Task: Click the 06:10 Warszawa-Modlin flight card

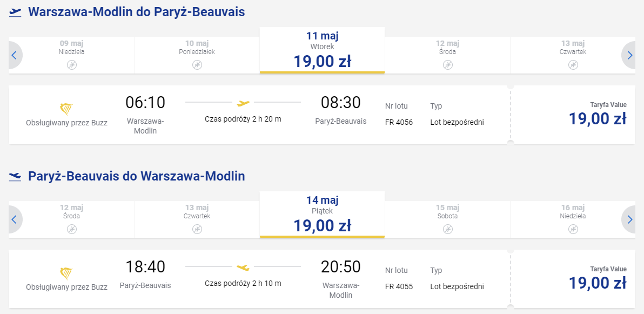Action: (x=259, y=115)
